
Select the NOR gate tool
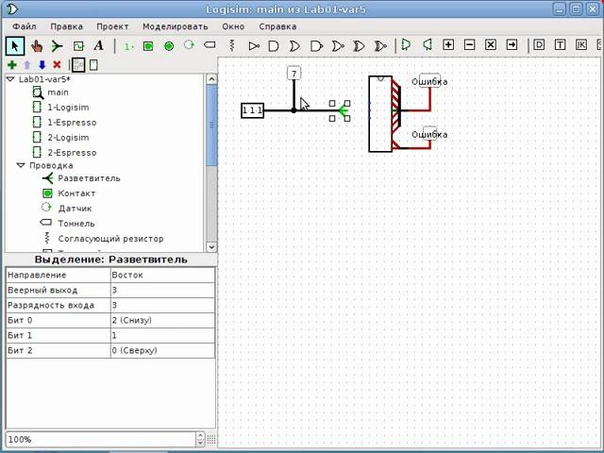pyautogui.click(x=337, y=46)
